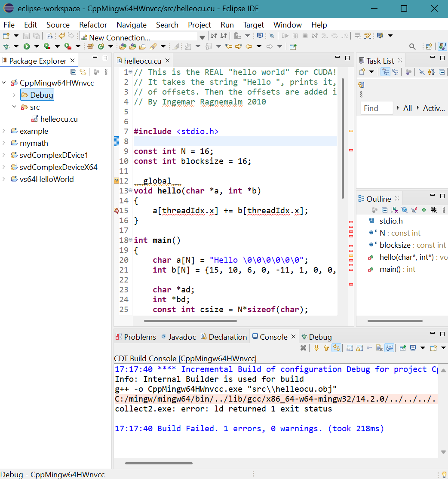Collapse all in the Package Explorer toolbar
The image size is (448, 479).
tap(73, 72)
